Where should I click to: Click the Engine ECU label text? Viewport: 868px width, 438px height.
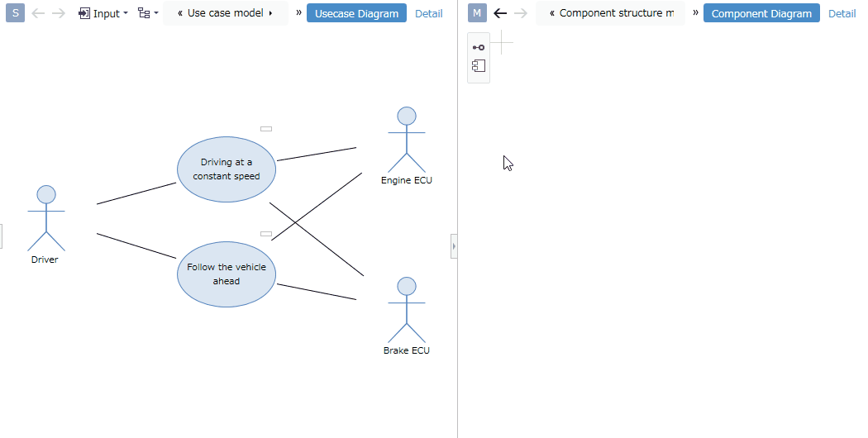click(x=407, y=180)
